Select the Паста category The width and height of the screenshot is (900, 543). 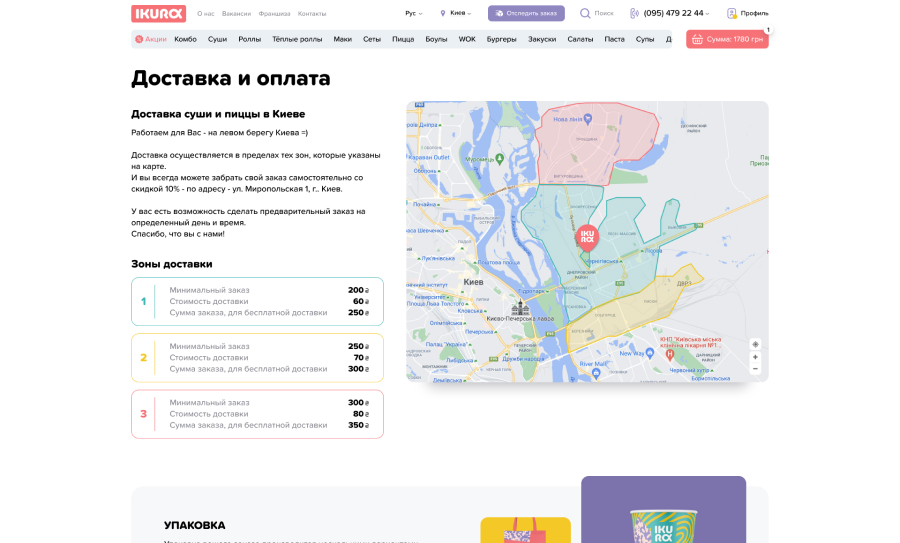pos(614,39)
